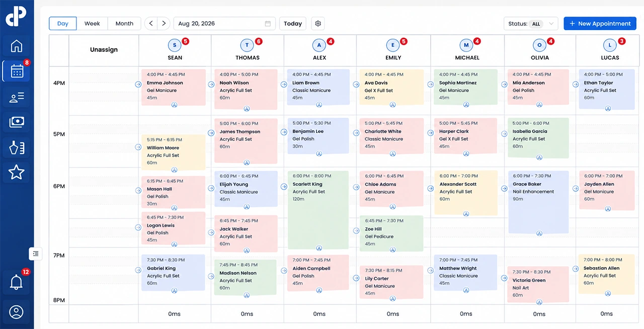The height and width of the screenshot is (329, 644).
Task: Open the date picker showing Aug 20, 2026
Action: click(224, 24)
